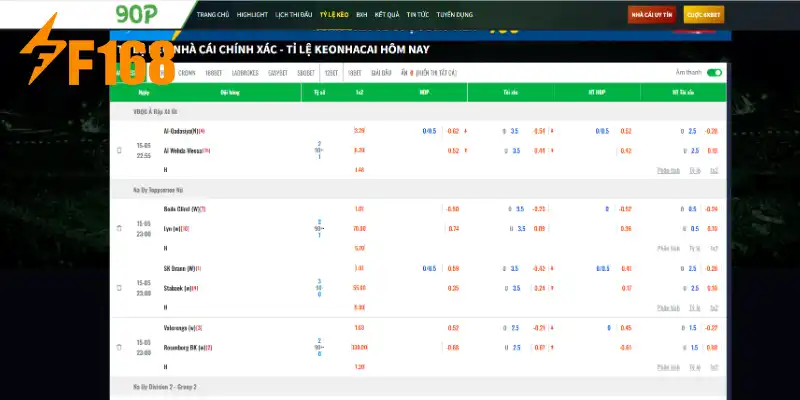Screen dimensions: 800x400
Task: Open KẾT QUẢ results page
Action: coord(387,15)
